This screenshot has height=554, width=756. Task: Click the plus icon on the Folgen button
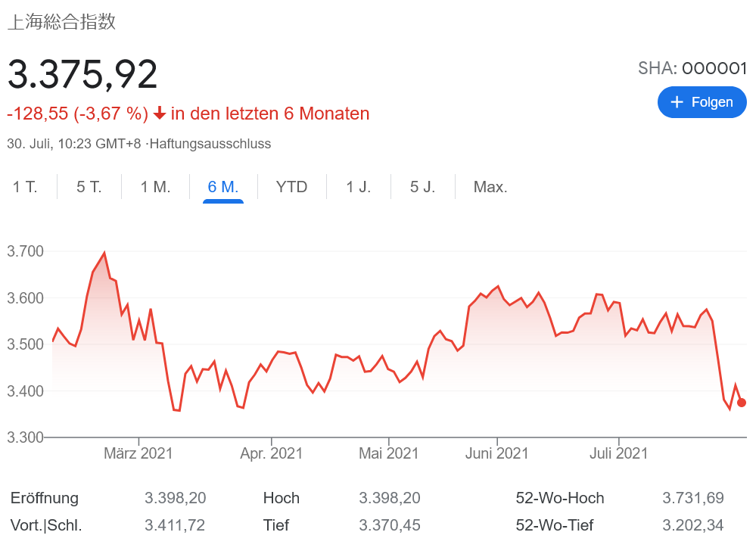pos(677,102)
